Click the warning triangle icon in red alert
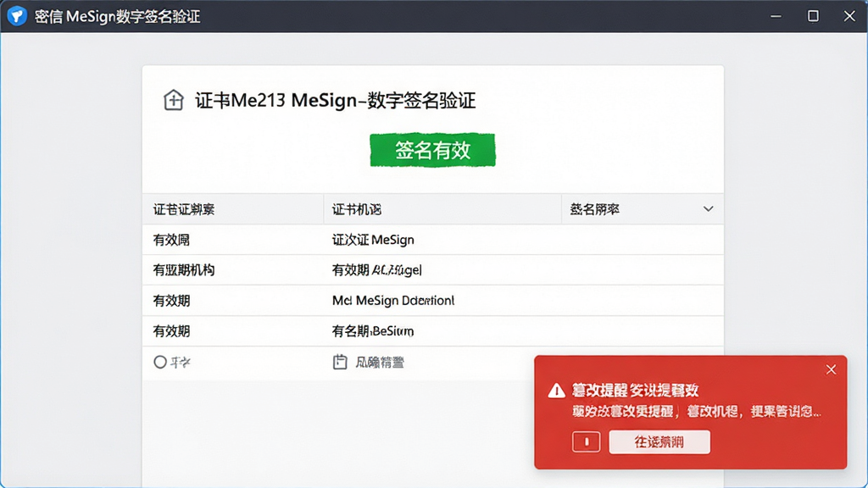The image size is (868, 488). click(x=556, y=391)
